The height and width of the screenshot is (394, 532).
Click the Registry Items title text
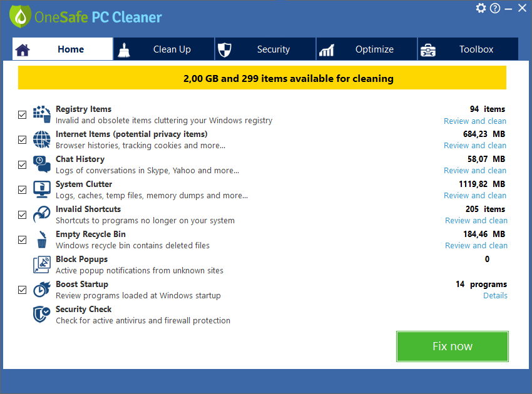[83, 109]
